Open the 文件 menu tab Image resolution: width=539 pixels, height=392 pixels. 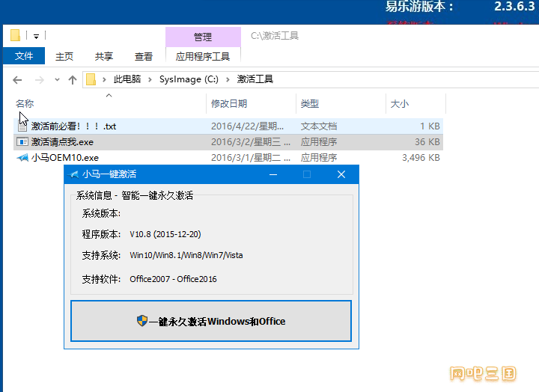(24, 56)
